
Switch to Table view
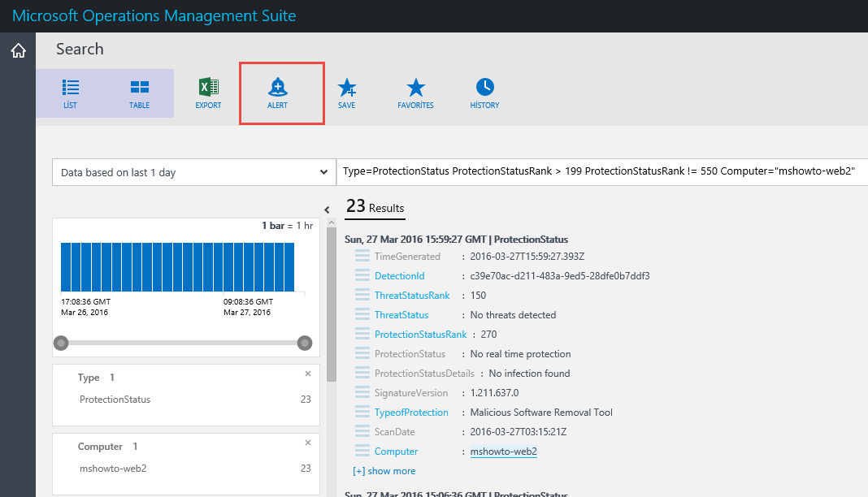tap(140, 93)
